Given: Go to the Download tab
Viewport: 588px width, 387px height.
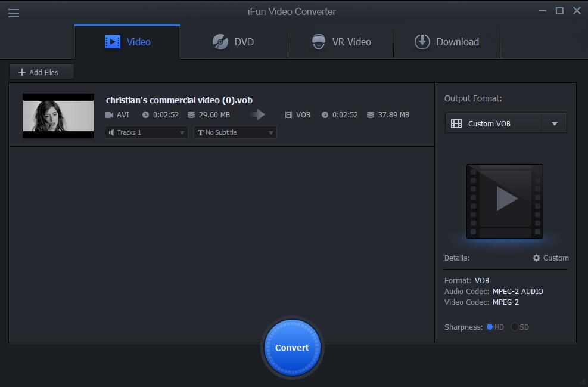Looking at the screenshot, I should [x=447, y=42].
